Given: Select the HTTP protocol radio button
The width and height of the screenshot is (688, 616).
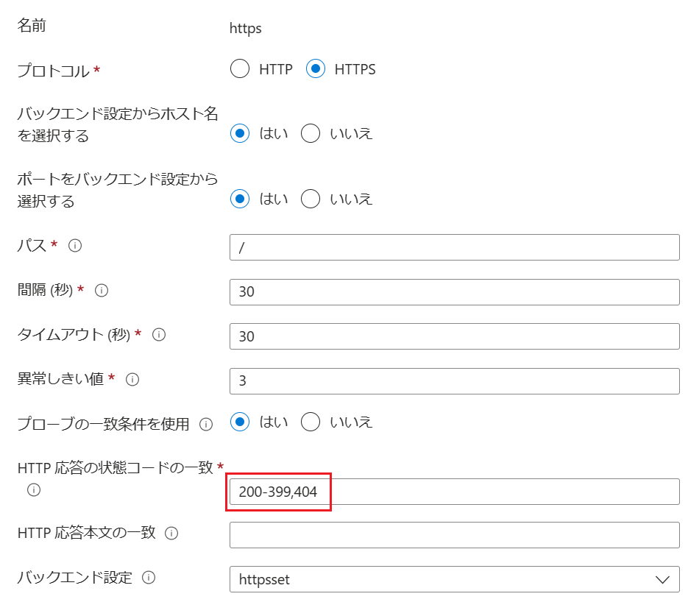Looking at the screenshot, I should coord(240,69).
